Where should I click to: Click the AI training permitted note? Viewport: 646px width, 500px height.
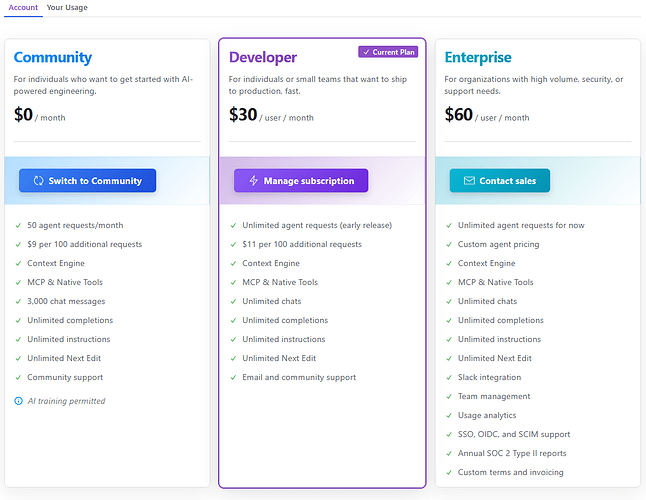pos(66,401)
